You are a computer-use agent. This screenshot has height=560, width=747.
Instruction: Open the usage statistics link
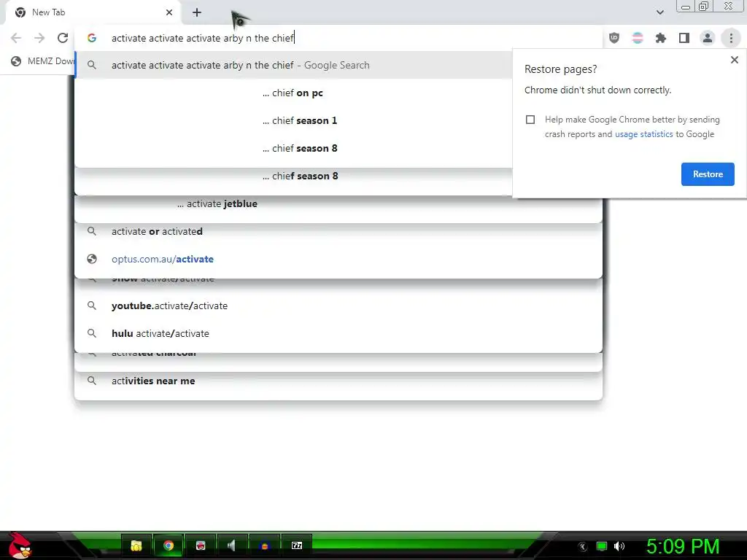643,134
